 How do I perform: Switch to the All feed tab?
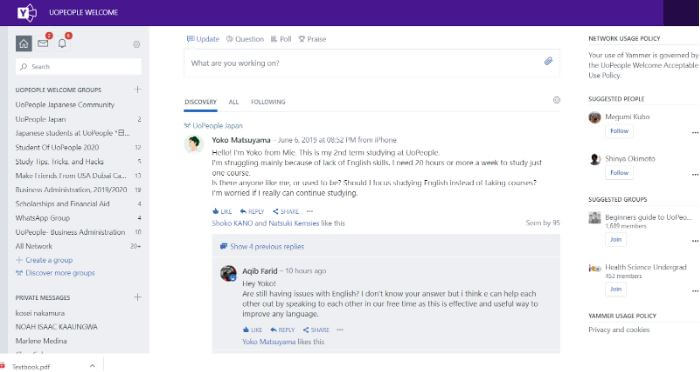(x=233, y=102)
